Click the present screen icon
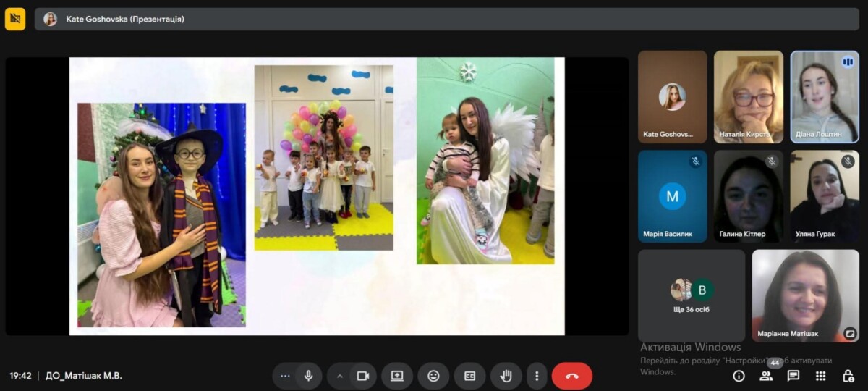The image size is (868, 391). 397,376
